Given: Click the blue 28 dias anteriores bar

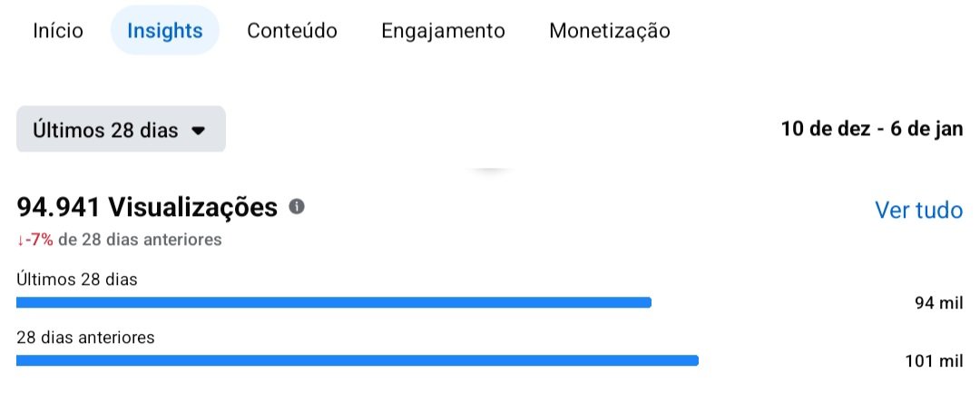Looking at the screenshot, I should point(358,360).
